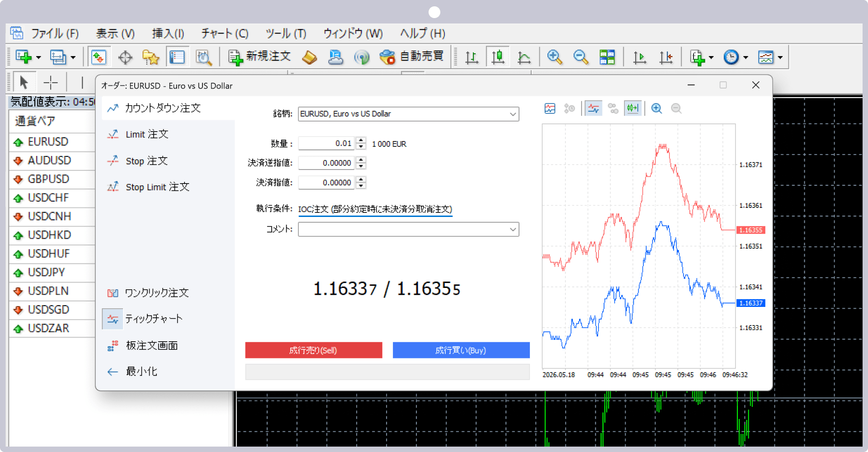868x452 pixels.
Task: Open the ファイル (F) menu
Action: 55,33
